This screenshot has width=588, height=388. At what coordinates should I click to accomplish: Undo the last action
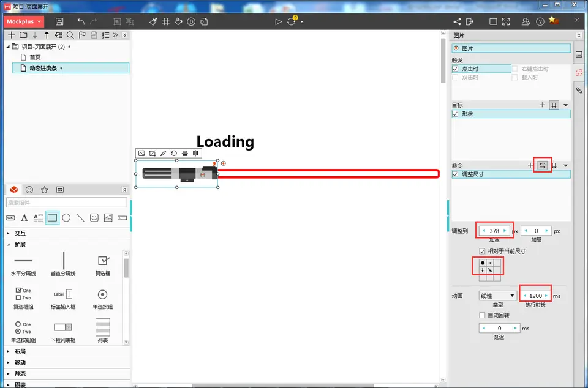81,21
